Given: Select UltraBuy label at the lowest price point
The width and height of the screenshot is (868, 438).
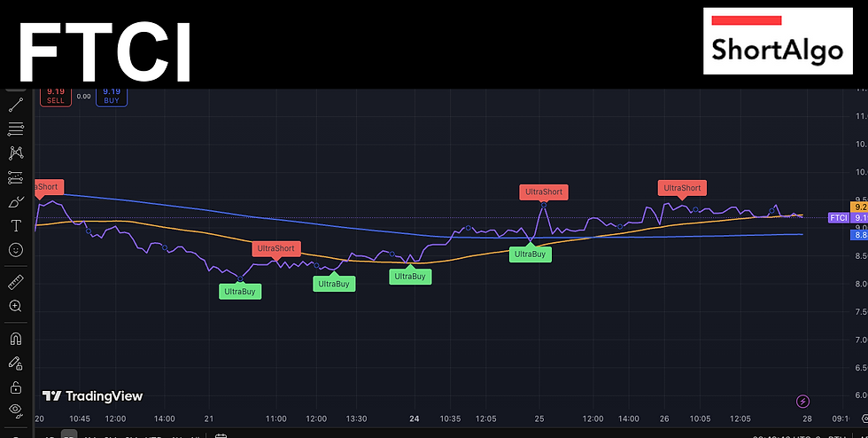Looking at the screenshot, I should (x=240, y=292).
